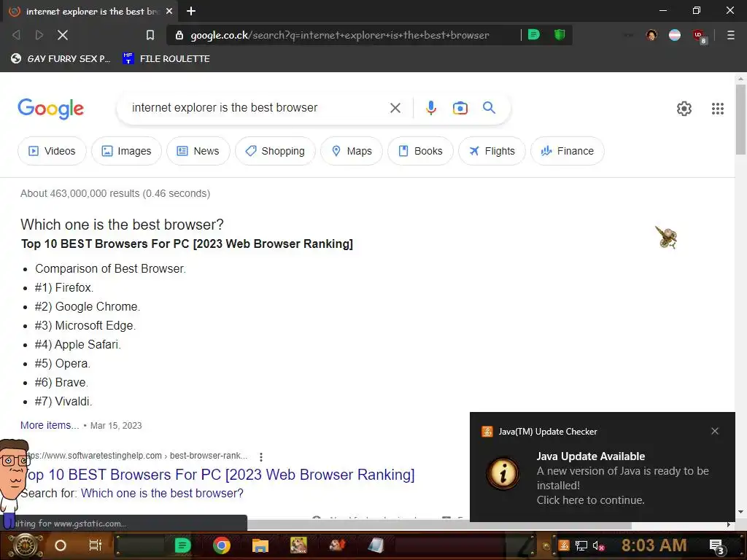
Task: Open Google quick settings gear
Action: tap(684, 109)
